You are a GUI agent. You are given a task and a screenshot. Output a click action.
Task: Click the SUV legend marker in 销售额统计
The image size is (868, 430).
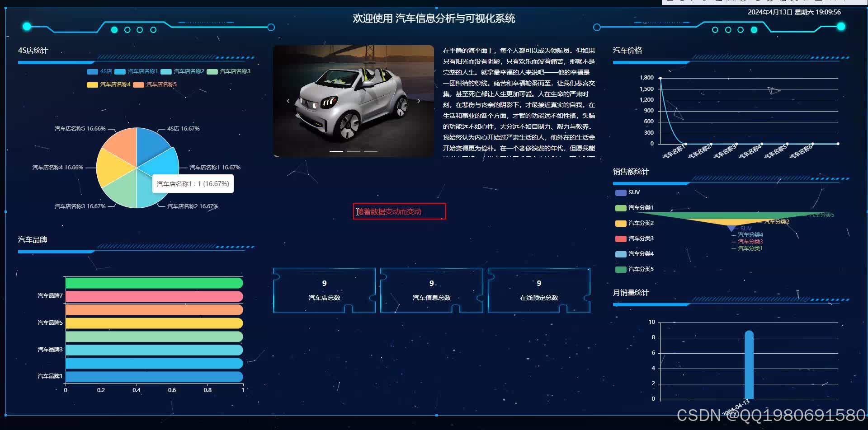point(621,192)
